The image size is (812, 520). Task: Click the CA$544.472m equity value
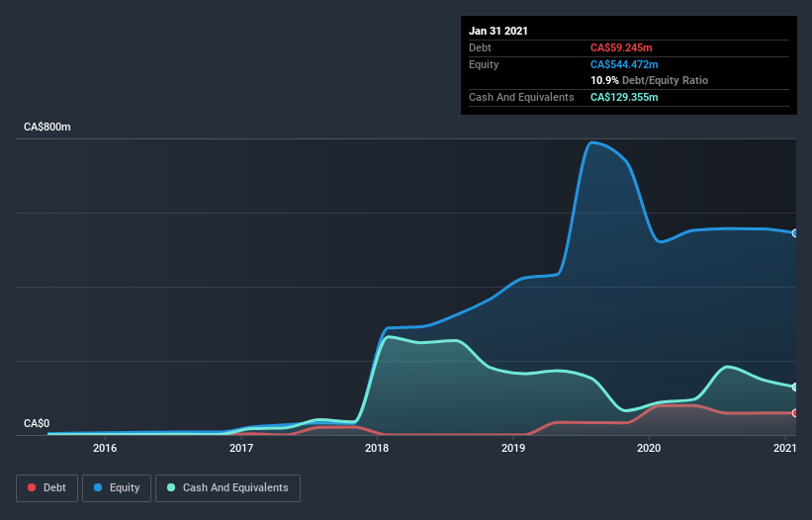624,64
